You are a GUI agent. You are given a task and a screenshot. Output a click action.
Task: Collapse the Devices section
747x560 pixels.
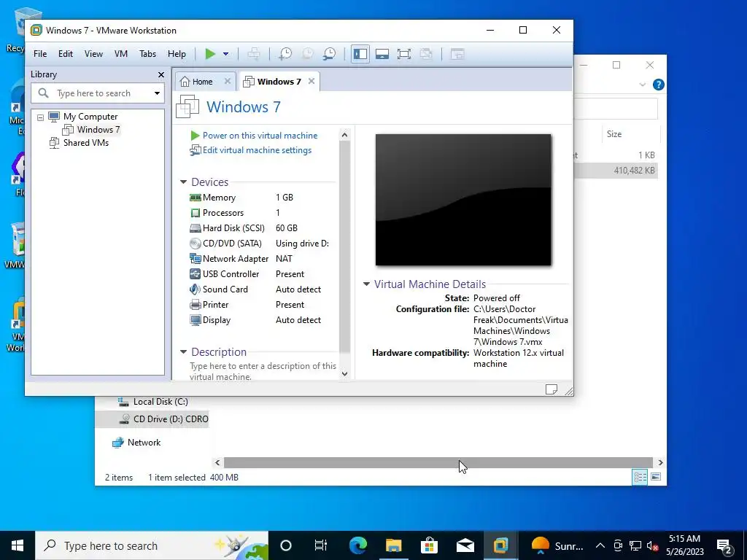(183, 182)
